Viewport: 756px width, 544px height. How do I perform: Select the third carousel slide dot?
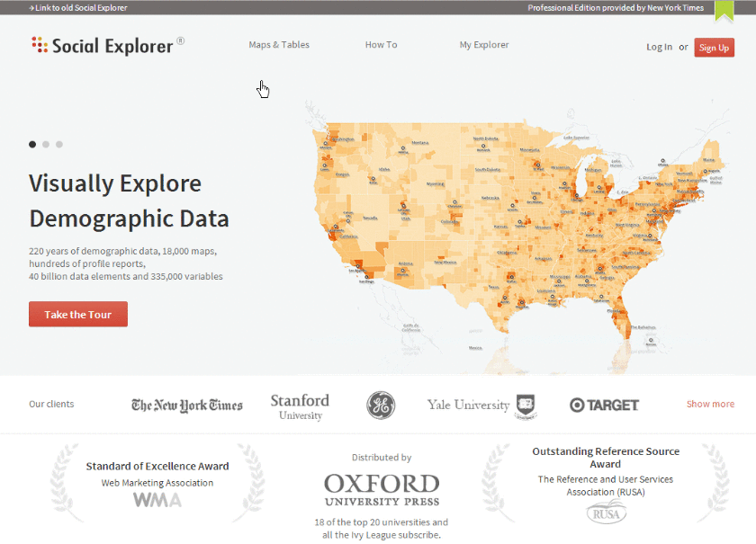pyautogui.click(x=59, y=144)
